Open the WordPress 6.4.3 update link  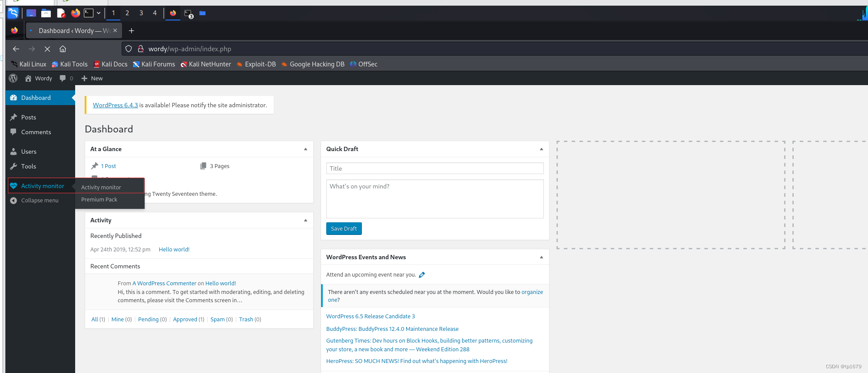(115, 105)
